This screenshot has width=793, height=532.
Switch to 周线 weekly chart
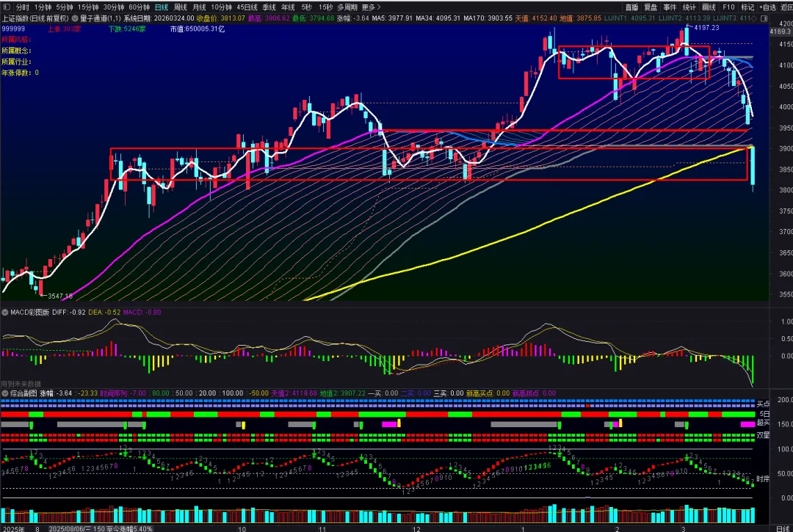pyautogui.click(x=180, y=7)
